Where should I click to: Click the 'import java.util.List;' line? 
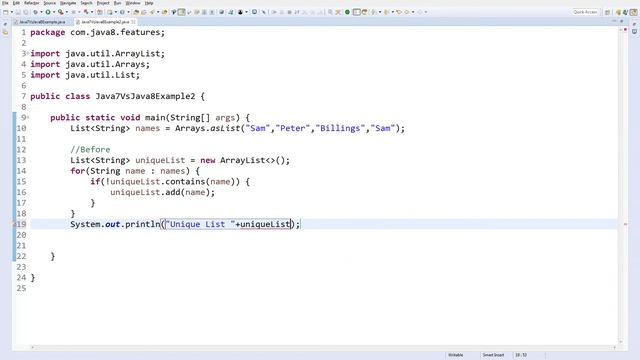[85, 75]
